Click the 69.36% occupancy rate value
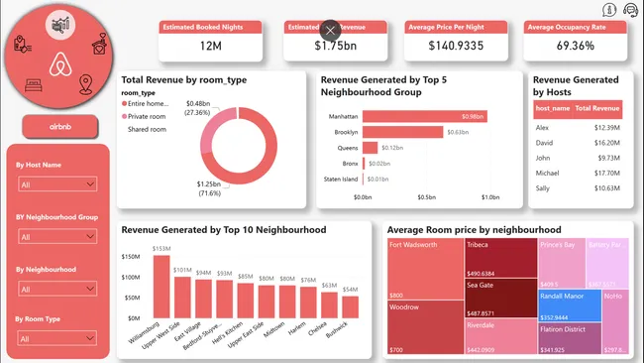Image resolution: width=644 pixels, height=363 pixels. click(x=576, y=46)
